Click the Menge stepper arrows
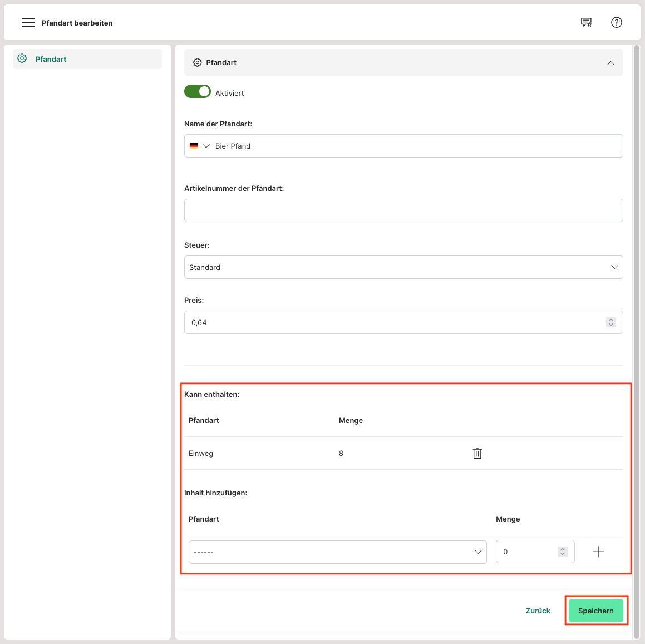The image size is (645, 644). point(563,552)
